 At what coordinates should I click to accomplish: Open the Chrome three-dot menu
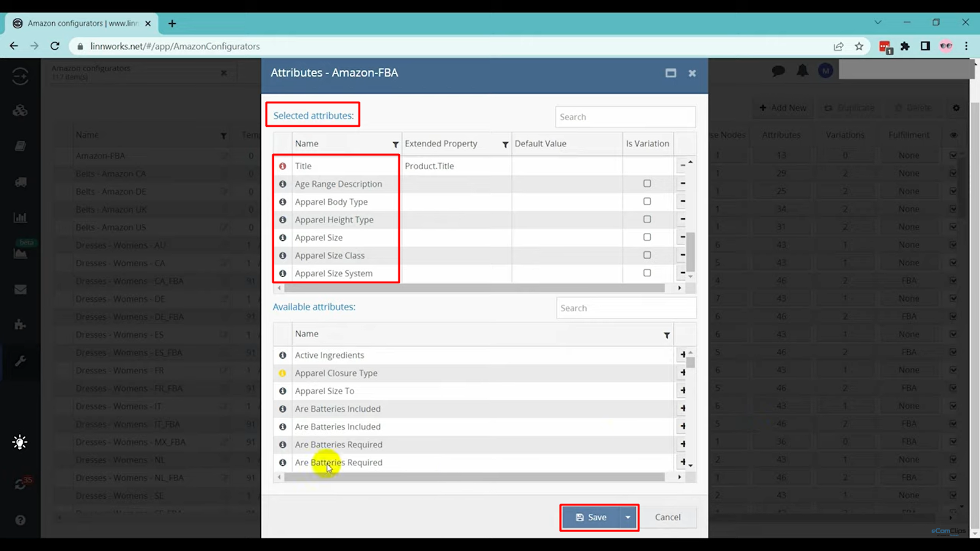(966, 46)
